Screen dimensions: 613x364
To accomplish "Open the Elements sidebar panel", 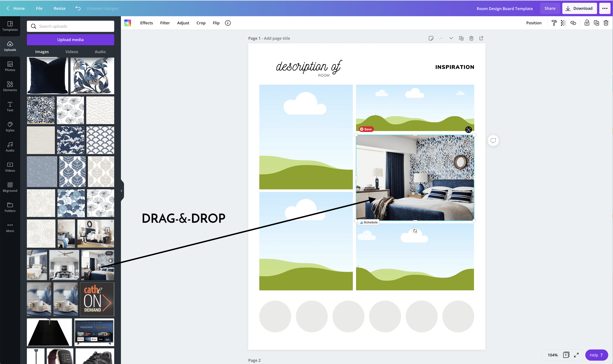I will tap(10, 86).
